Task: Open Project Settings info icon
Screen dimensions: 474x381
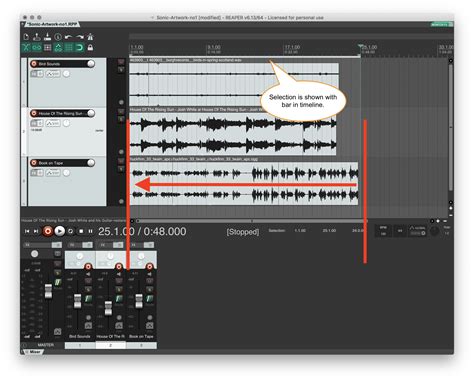Action: [58, 37]
